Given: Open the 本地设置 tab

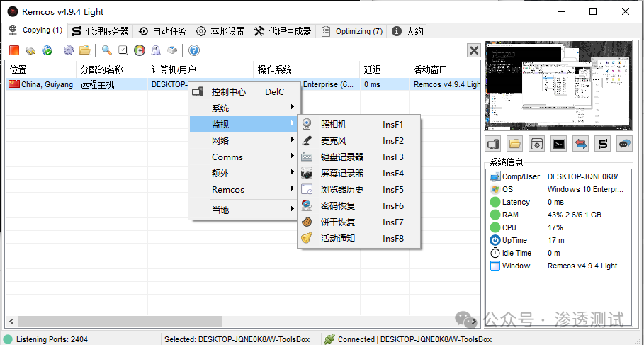Looking at the screenshot, I should pos(220,31).
